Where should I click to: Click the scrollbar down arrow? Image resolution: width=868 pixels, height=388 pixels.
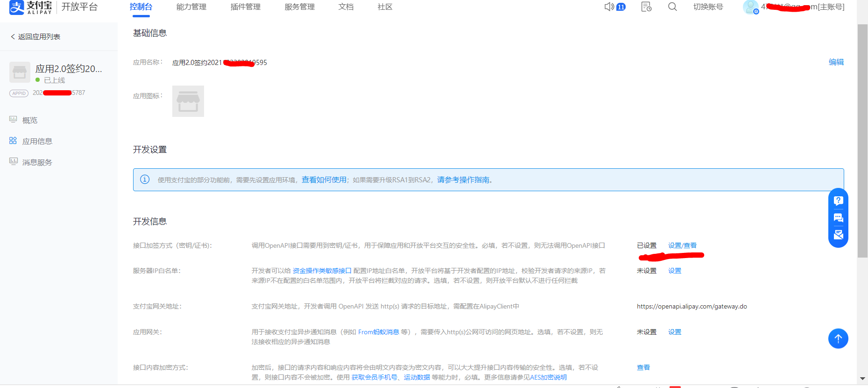(x=862, y=379)
